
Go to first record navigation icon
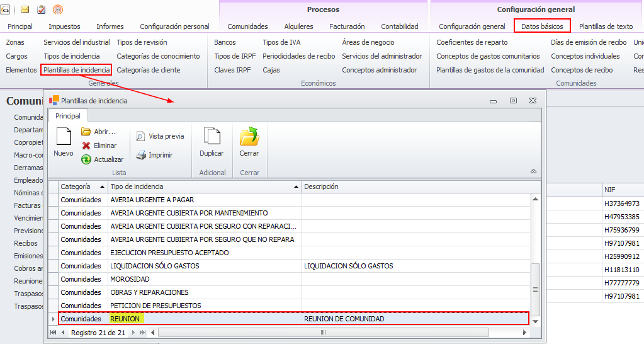coord(54,333)
